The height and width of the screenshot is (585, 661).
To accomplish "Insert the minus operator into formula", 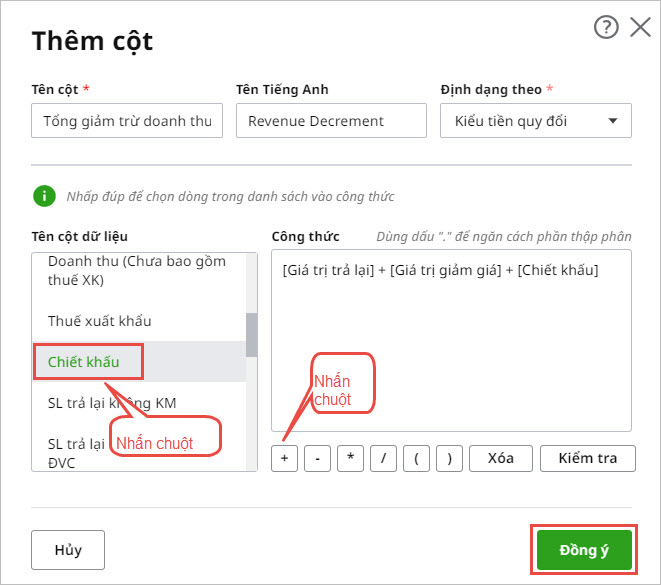I will pos(318,458).
